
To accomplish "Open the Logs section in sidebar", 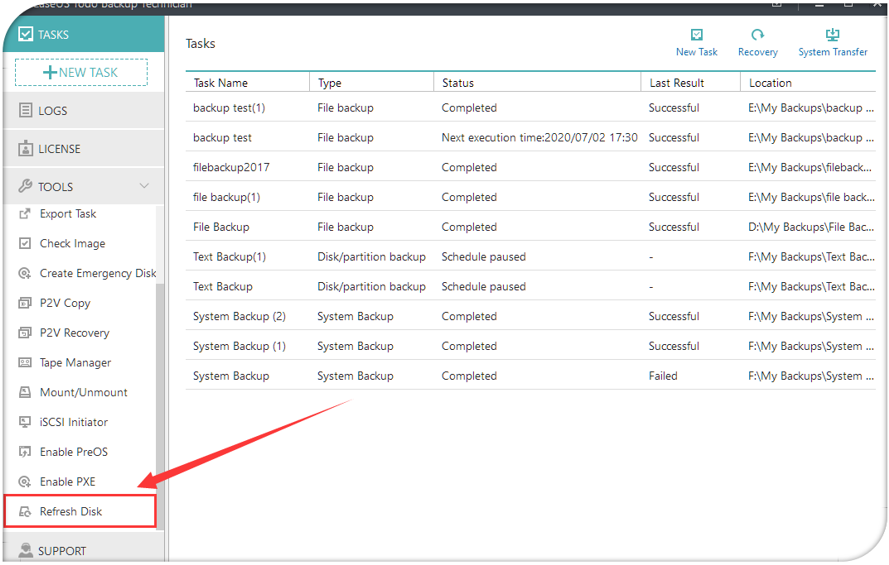I will pos(53,111).
